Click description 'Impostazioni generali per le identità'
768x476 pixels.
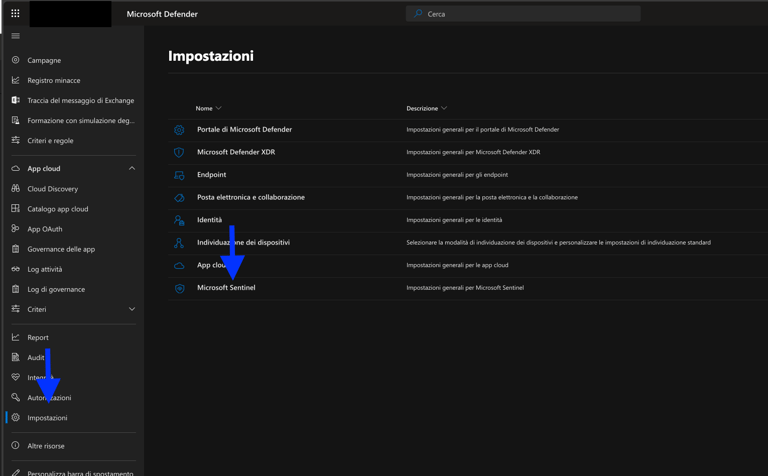coord(454,220)
